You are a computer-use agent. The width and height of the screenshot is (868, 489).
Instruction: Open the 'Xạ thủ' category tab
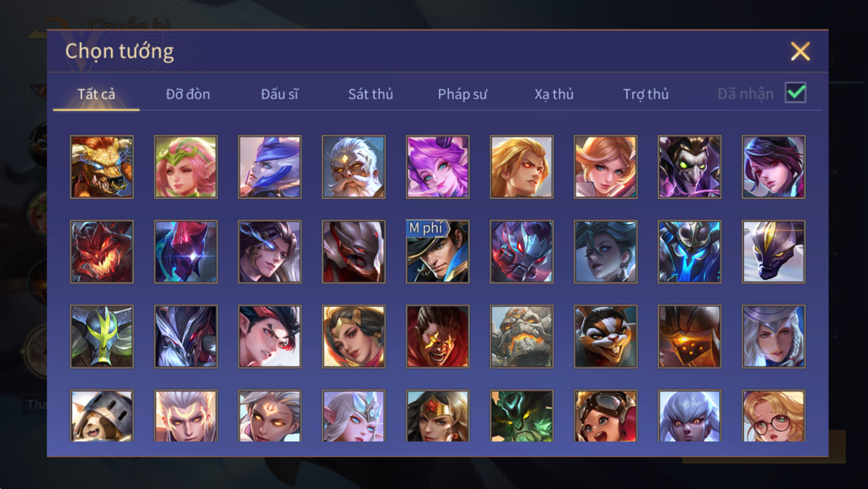click(554, 94)
